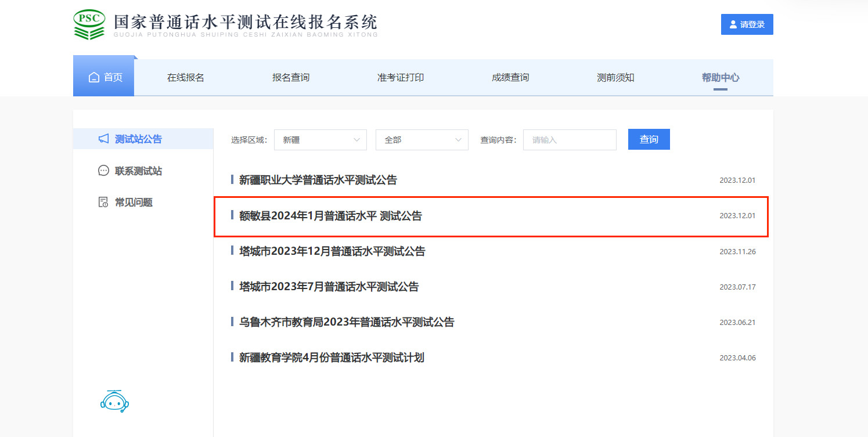Click the 选择区域 label
Image resolution: width=868 pixels, height=437 pixels.
[x=249, y=140]
